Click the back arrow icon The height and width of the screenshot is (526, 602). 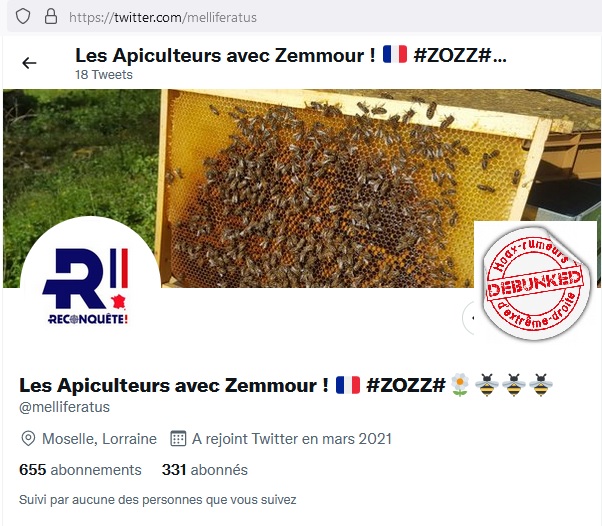click(29, 63)
